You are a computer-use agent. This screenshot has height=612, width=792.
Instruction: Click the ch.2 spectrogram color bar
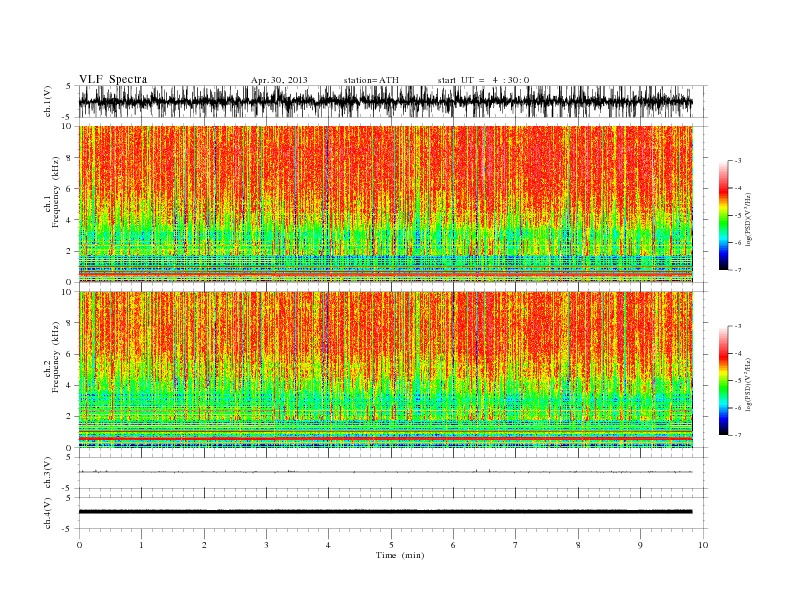click(x=723, y=381)
